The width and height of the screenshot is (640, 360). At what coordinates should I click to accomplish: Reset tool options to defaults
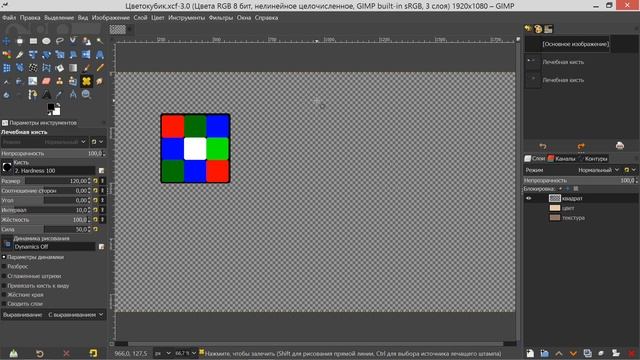pos(93,353)
